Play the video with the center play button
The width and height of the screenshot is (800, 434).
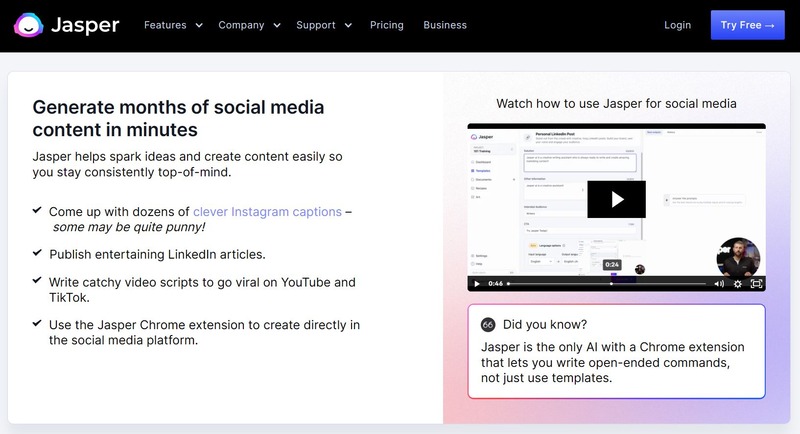pyautogui.click(x=616, y=199)
